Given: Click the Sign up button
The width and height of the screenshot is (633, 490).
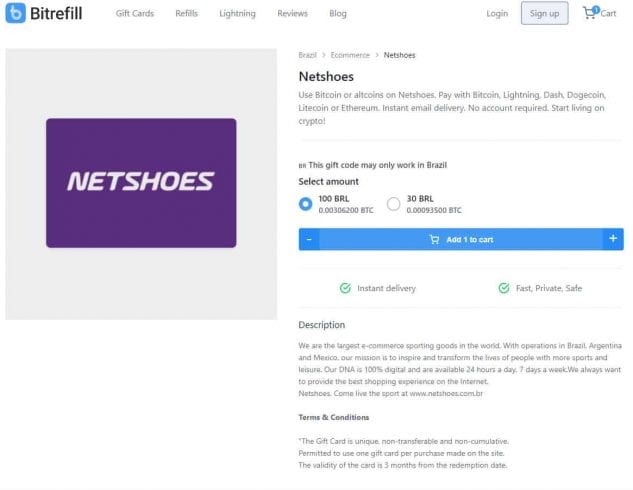Looking at the screenshot, I should [x=545, y=13].
